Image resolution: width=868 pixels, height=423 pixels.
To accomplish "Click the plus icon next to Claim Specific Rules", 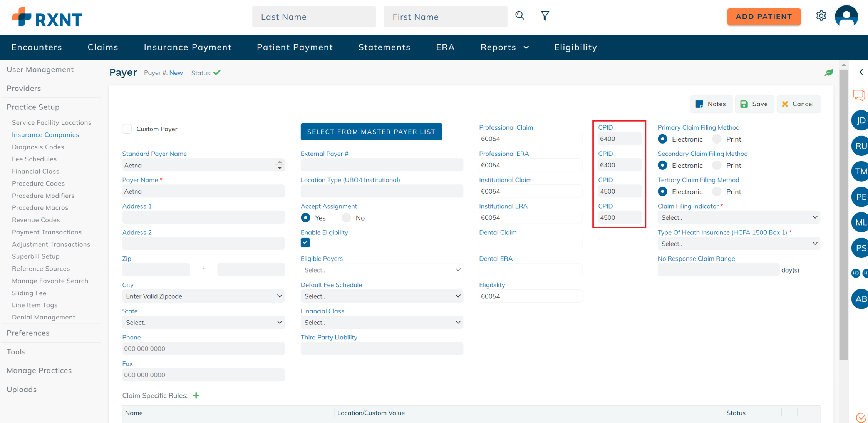I will [x=196, y=395].
